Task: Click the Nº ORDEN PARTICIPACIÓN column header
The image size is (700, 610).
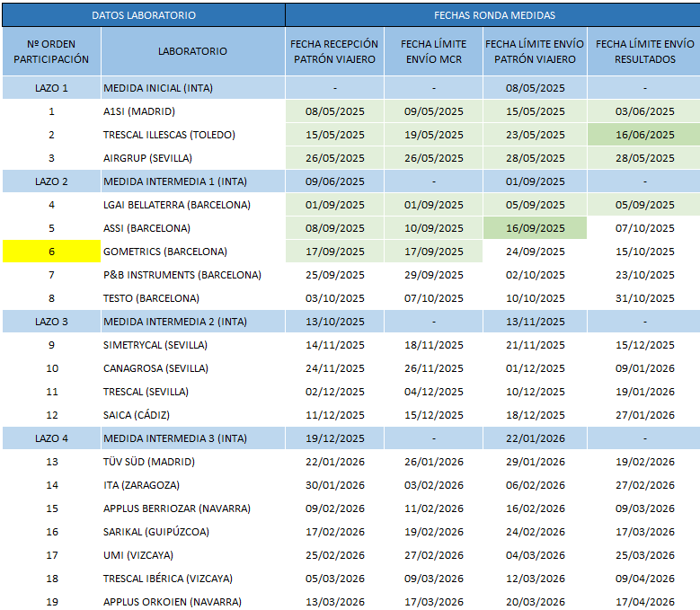Action: click(51, 51)
